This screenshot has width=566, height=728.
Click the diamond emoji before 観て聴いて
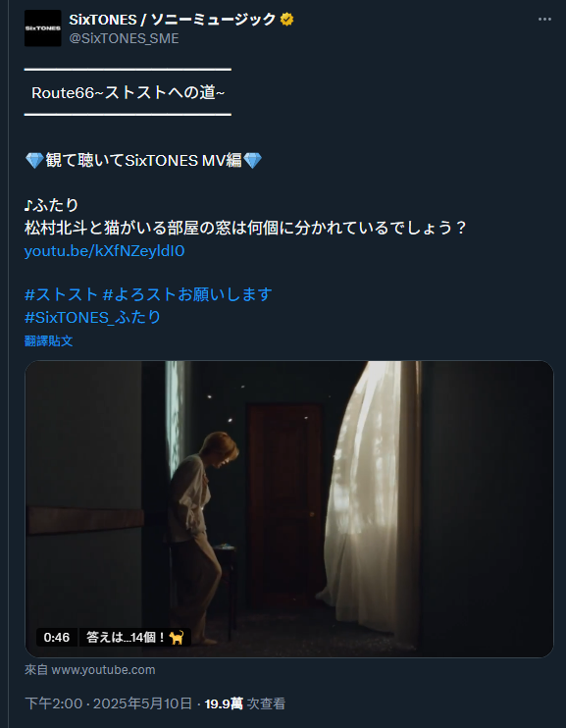(34, 161)
